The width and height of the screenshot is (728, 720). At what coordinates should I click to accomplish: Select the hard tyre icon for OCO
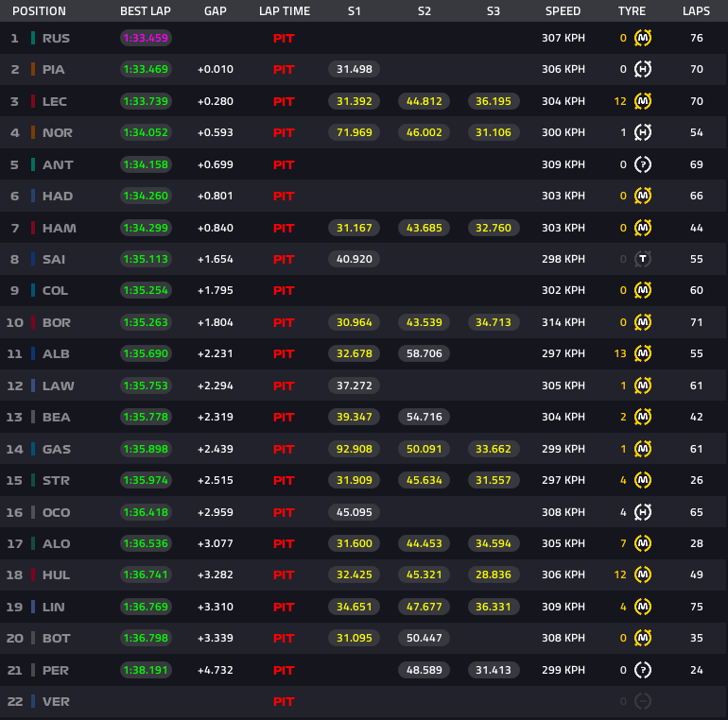click(643, 512)
